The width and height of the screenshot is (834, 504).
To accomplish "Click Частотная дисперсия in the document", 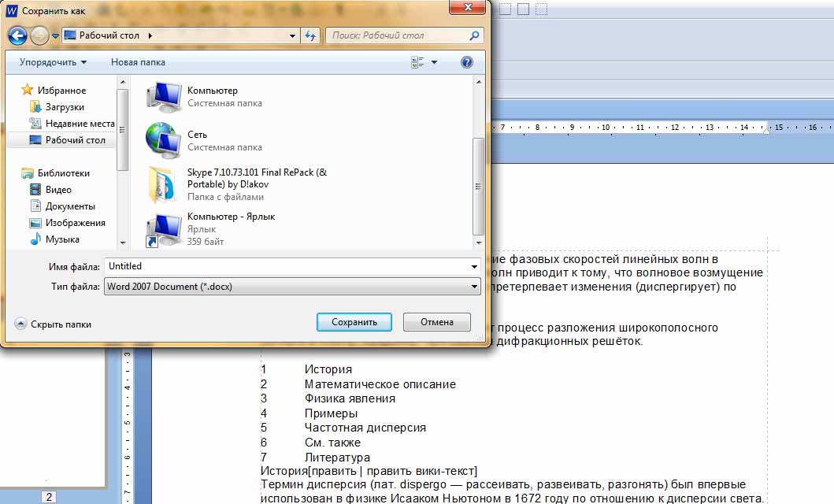I will pos(365,428).
